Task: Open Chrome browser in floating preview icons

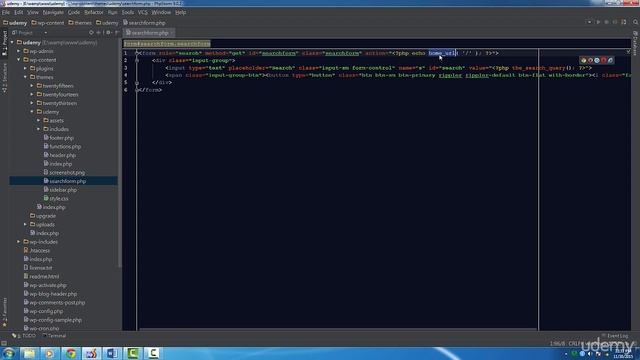Action: point(584,60)
